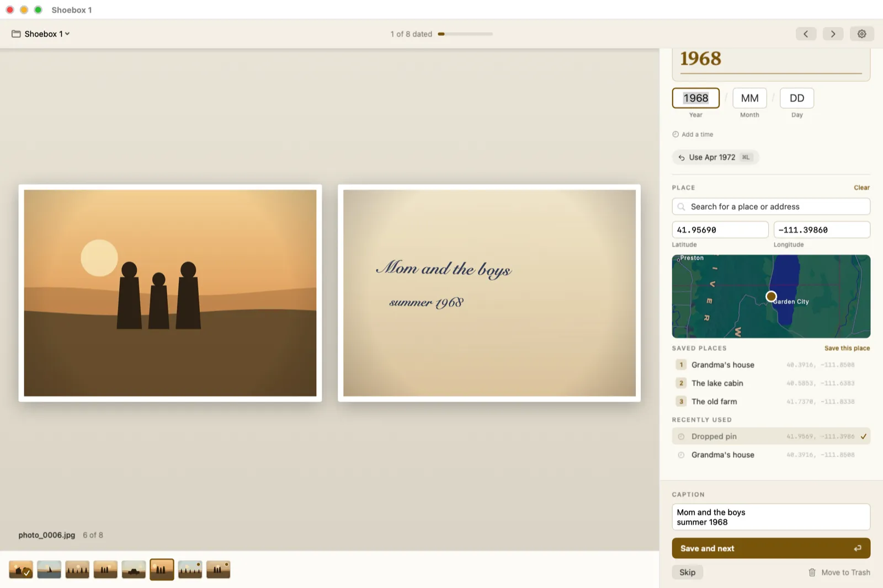Viewport: 883px width, 588px height.
Task: Open first filmstrip thumbnail with checkmark
Action: tap(21, 570)
